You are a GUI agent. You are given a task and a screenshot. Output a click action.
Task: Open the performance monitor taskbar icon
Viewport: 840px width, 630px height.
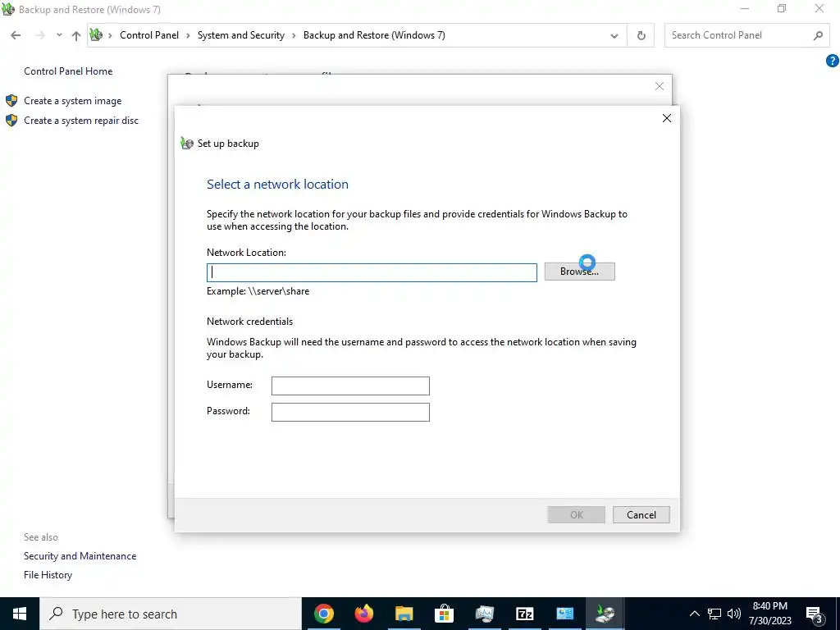coord(484,614)
